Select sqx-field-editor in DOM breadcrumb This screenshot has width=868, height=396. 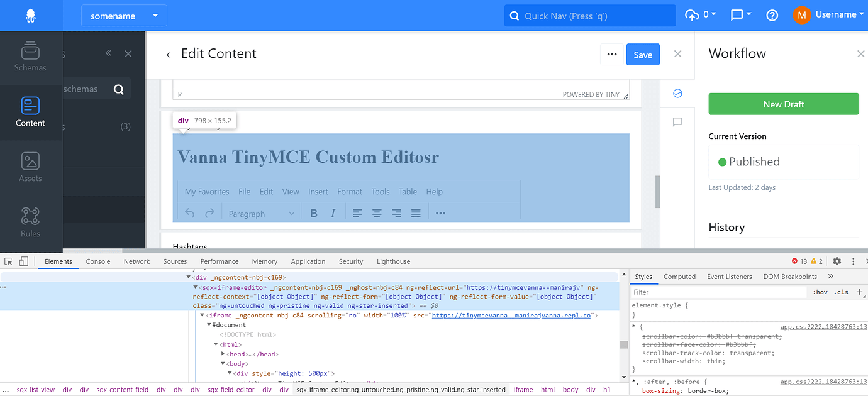pyautogui.click(x=231, y=390)
